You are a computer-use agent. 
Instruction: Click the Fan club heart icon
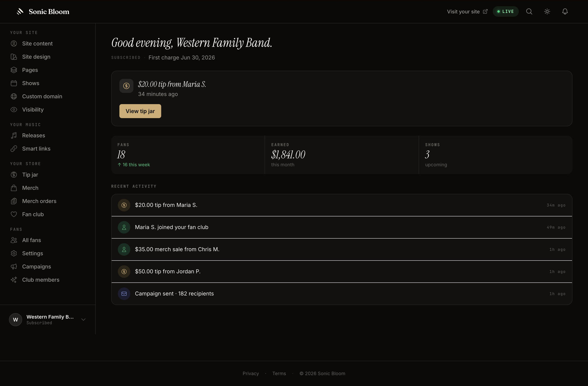(x=14, y=214)
